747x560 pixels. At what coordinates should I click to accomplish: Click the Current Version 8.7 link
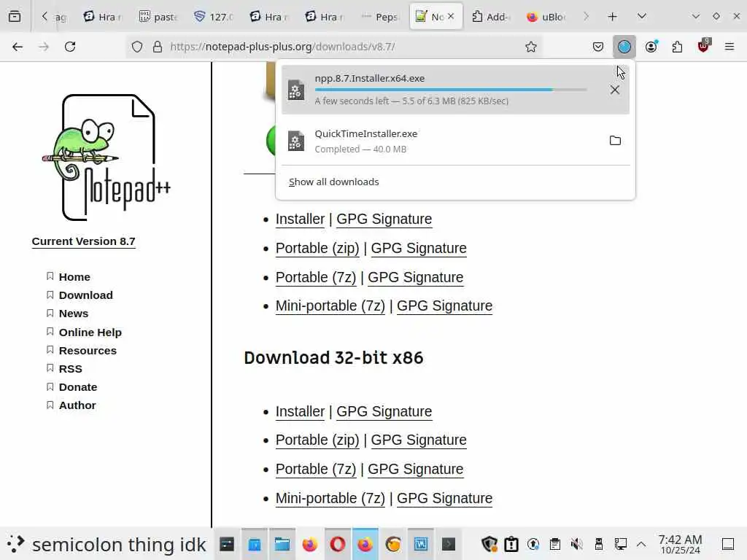[83, 241]
